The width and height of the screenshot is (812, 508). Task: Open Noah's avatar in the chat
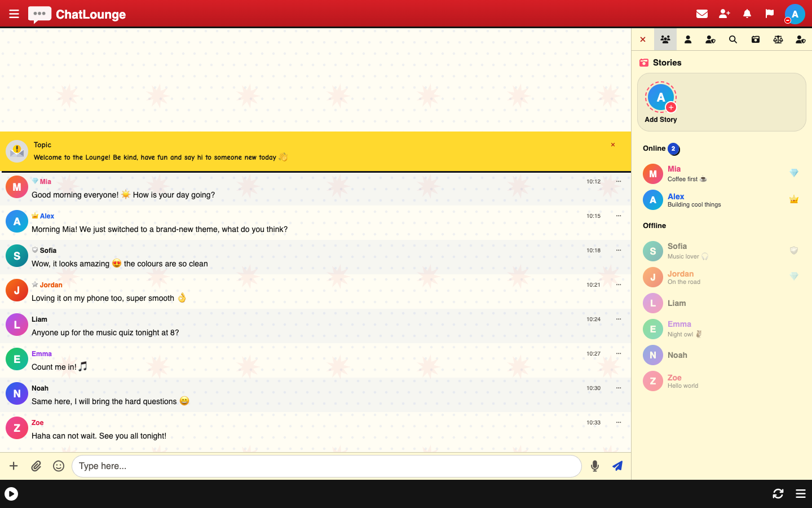(x=17, y=393)
